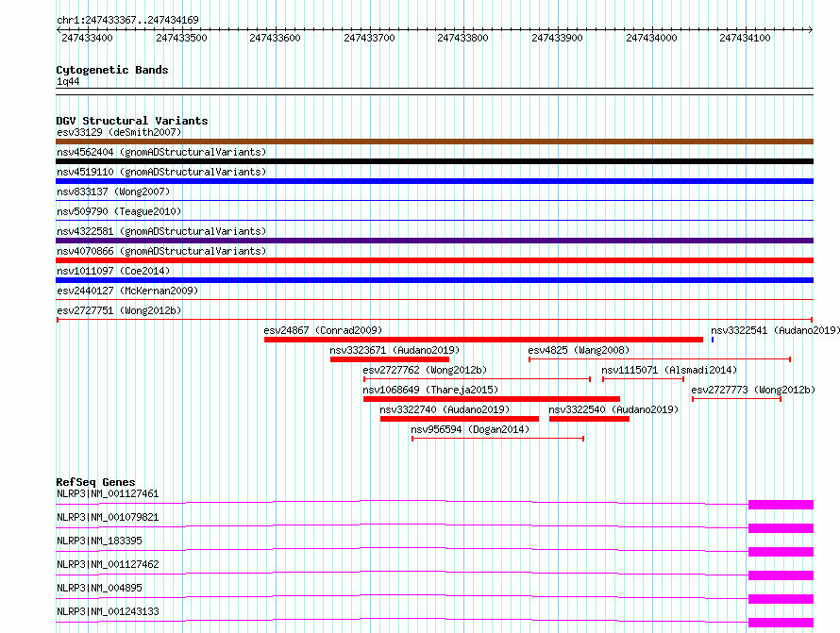Click the esv4825 (Wang2008) label
The image size is (840, 633).
[x=579, y=350]
